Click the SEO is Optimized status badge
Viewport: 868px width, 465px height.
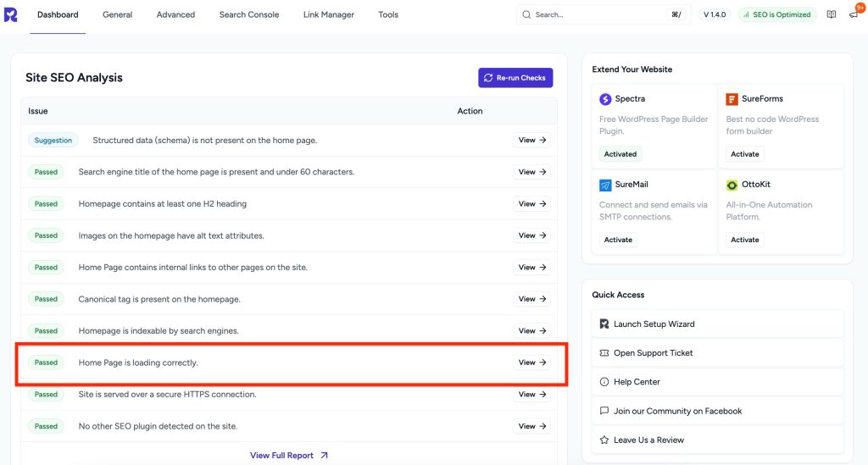pos(776,14)
